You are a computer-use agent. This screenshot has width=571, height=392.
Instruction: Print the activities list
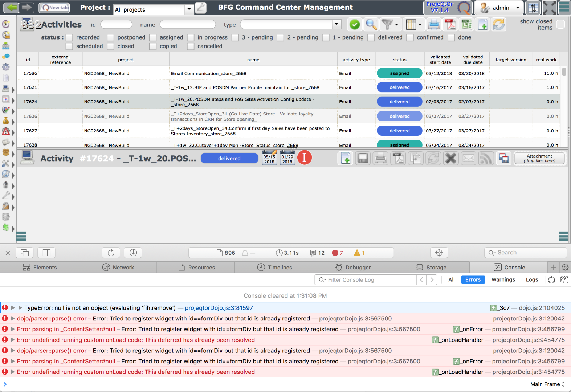click(434, 25)
